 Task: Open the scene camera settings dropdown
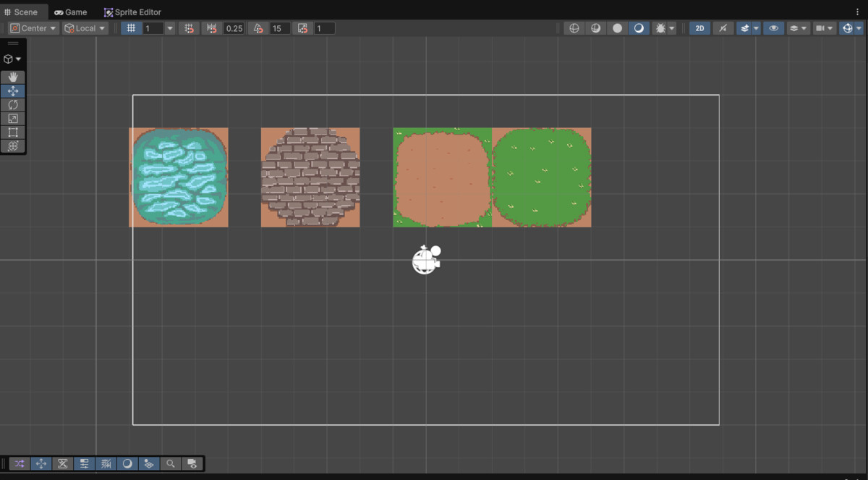pos(824,28)
